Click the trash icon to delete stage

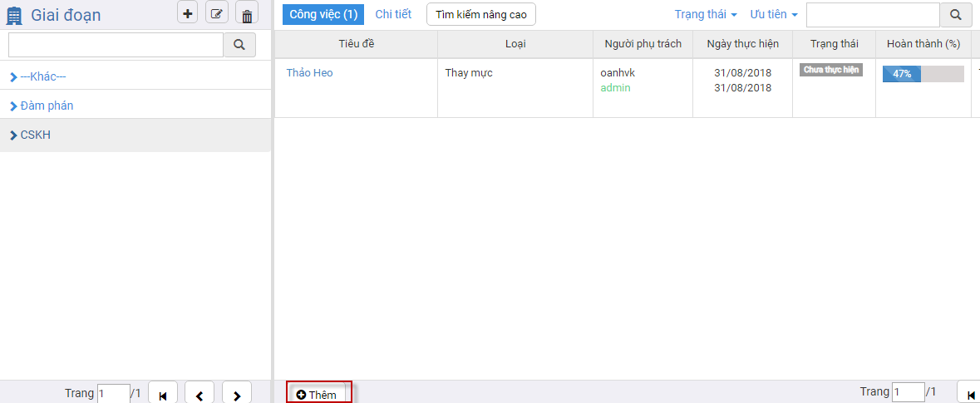click(x=247, y=14)
